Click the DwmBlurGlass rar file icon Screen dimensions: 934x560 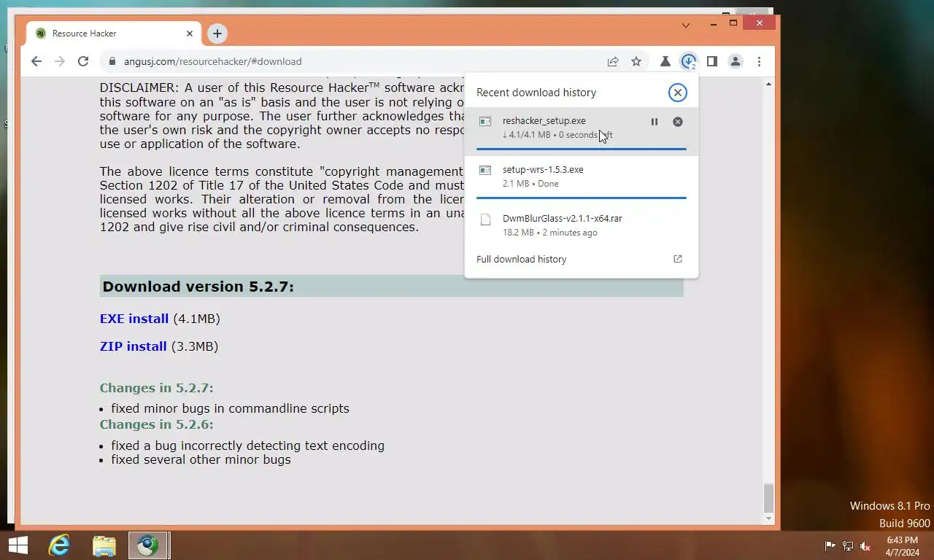click(x=485, y=219)
